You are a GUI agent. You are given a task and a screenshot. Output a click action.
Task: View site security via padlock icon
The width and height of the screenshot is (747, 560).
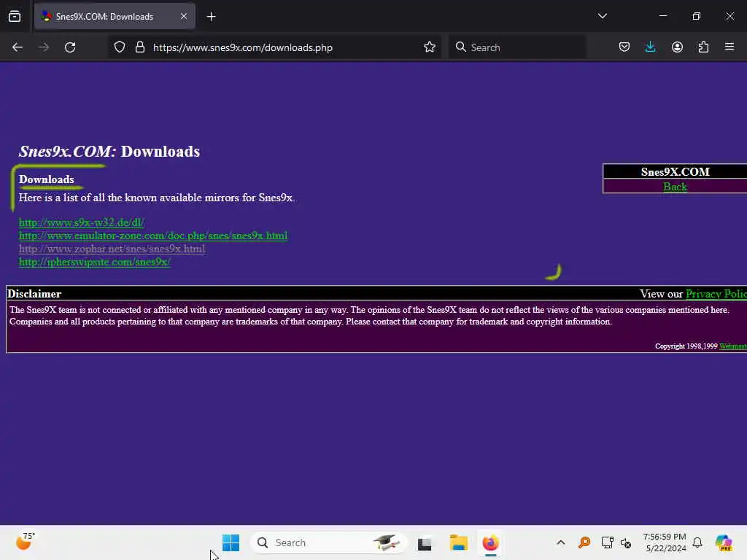click(139, 47)
